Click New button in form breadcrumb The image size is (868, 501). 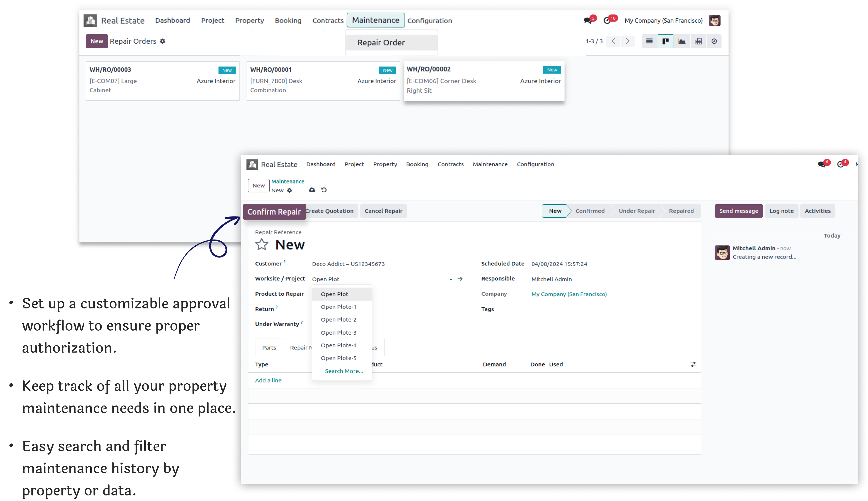(x=259, y=186)
